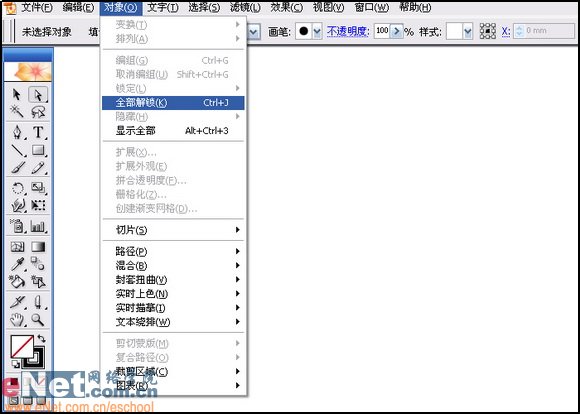Viewport: 580px width, 414px height.
Task: Choose 全部解锁 (Unlock All) menu item
Action: [x=173, y=103]
